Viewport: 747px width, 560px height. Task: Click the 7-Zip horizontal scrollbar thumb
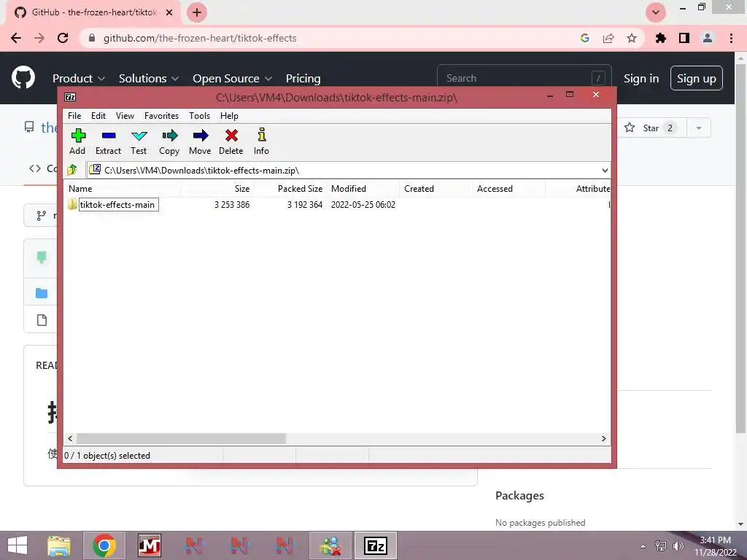pos(181,438)
